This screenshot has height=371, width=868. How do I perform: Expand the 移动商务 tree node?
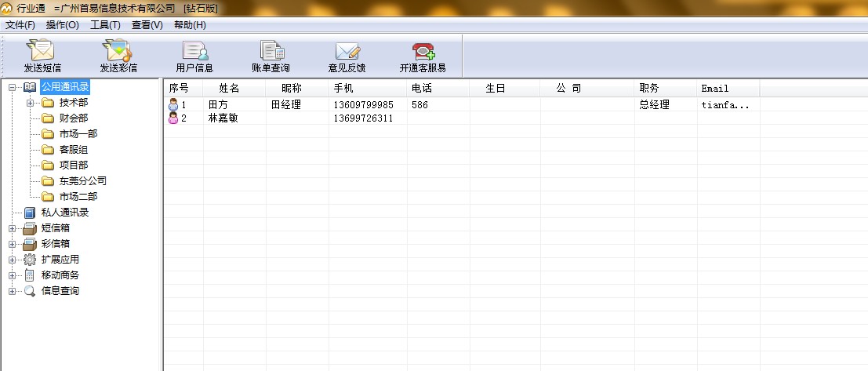pyautogui.click(x=13, y=275)
